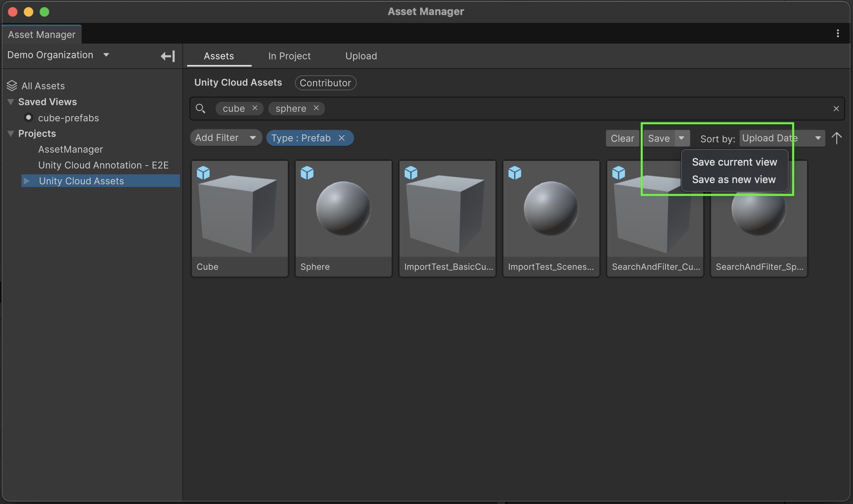Viewport: 853px width, 504px height.
Task: Choose Save as new view
Action: click(x=733, y=179)
